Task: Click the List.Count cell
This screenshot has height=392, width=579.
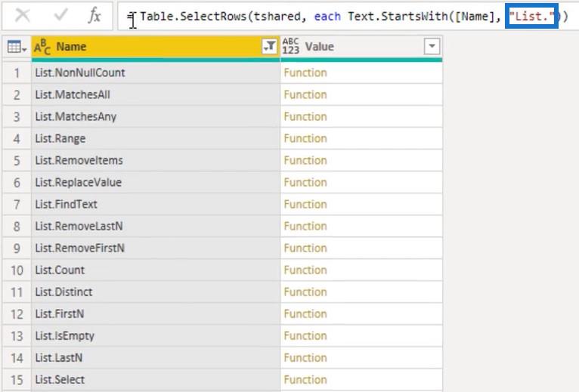Action: click(156, 270)
